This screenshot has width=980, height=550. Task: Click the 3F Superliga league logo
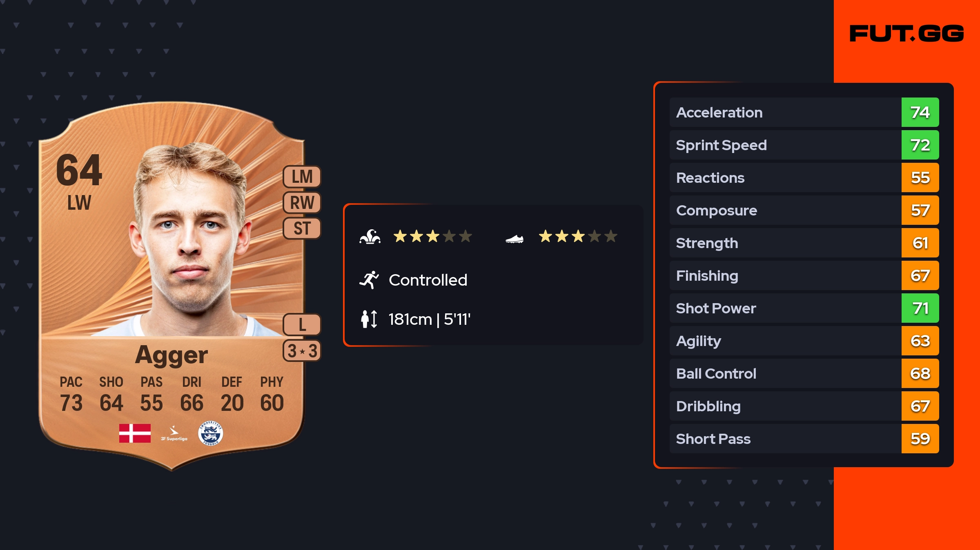[x=174, y=434]
